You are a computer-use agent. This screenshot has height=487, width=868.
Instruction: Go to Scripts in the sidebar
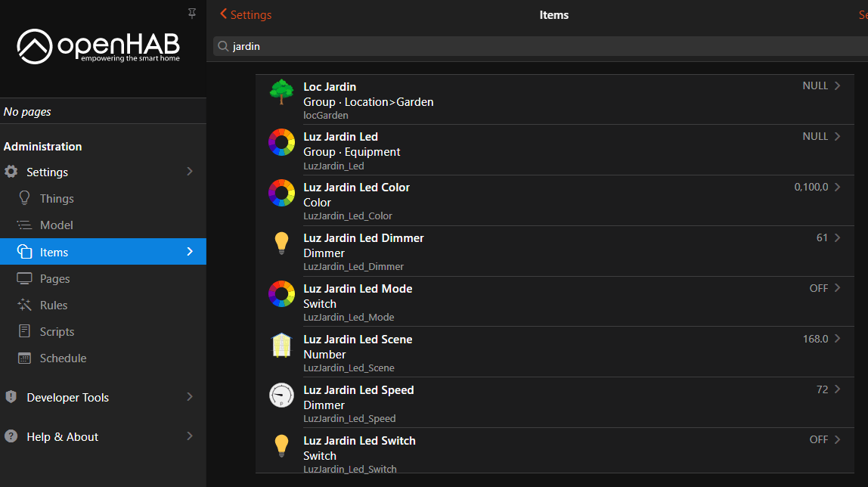(x=103, y=331)
